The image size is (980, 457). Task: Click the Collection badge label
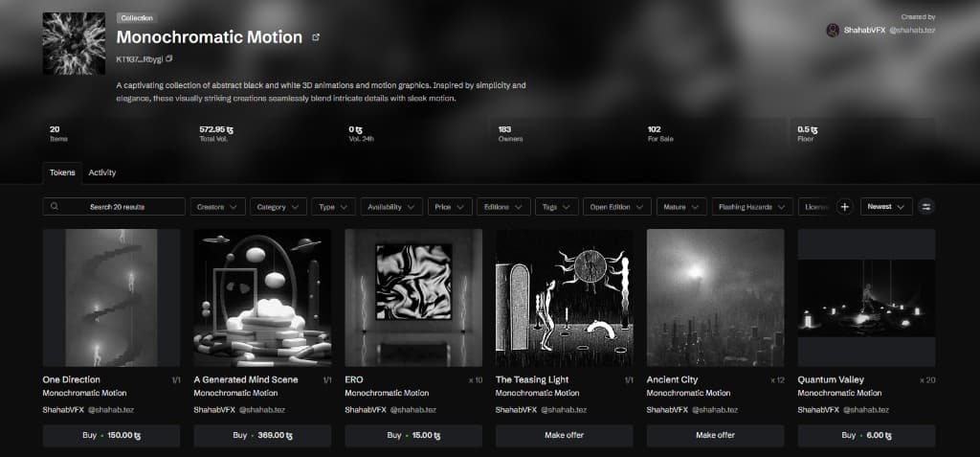(x=137, y=18)
